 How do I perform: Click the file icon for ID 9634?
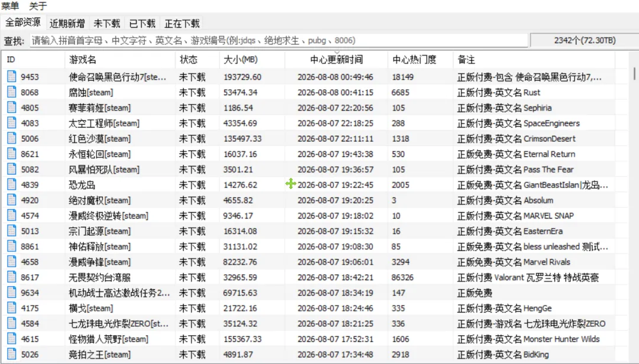pos(11,292)
